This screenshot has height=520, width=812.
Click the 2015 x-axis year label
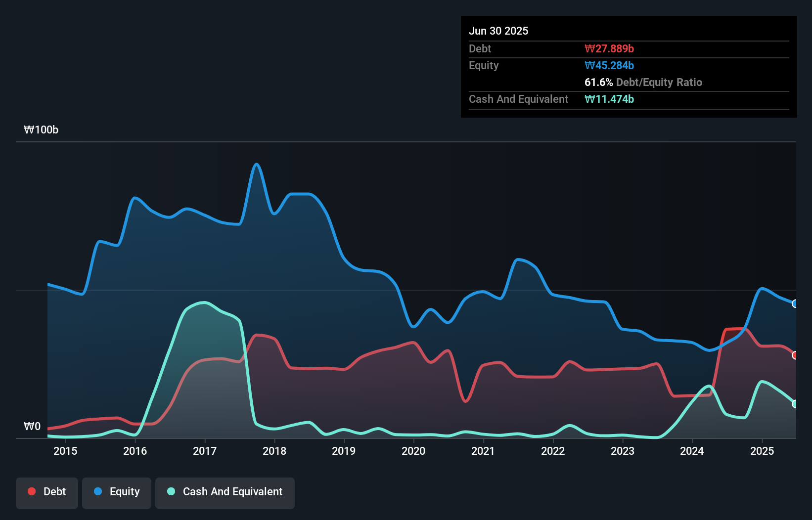coord(65,451)
